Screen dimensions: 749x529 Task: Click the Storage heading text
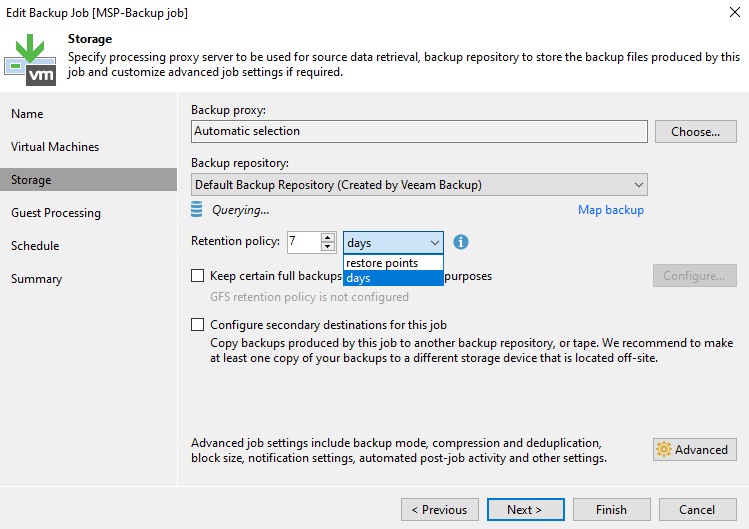point(90,39)
